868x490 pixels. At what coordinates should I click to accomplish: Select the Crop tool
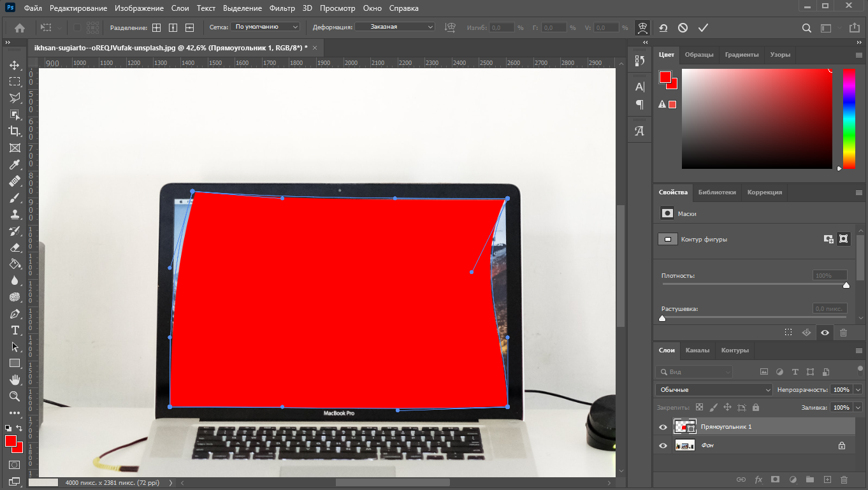[x=14, y=131]
